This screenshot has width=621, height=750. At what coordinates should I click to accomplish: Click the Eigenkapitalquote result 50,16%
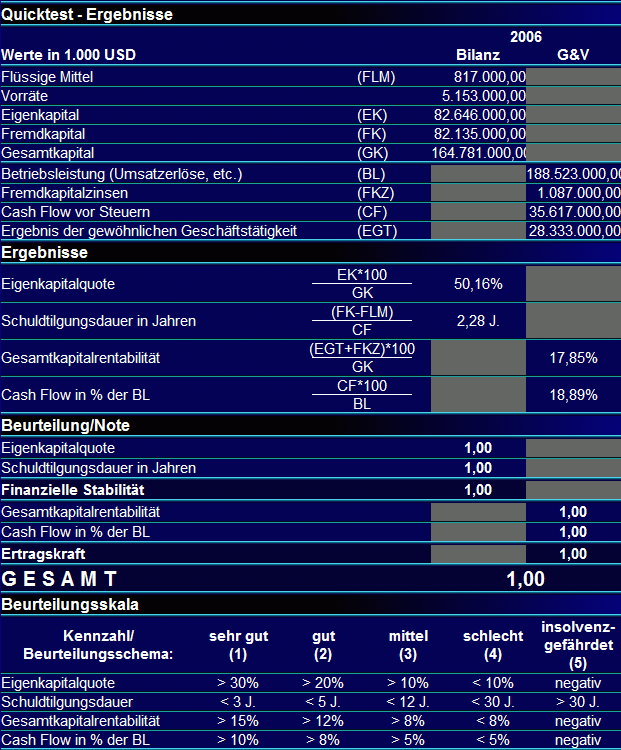tap(478, 284)
